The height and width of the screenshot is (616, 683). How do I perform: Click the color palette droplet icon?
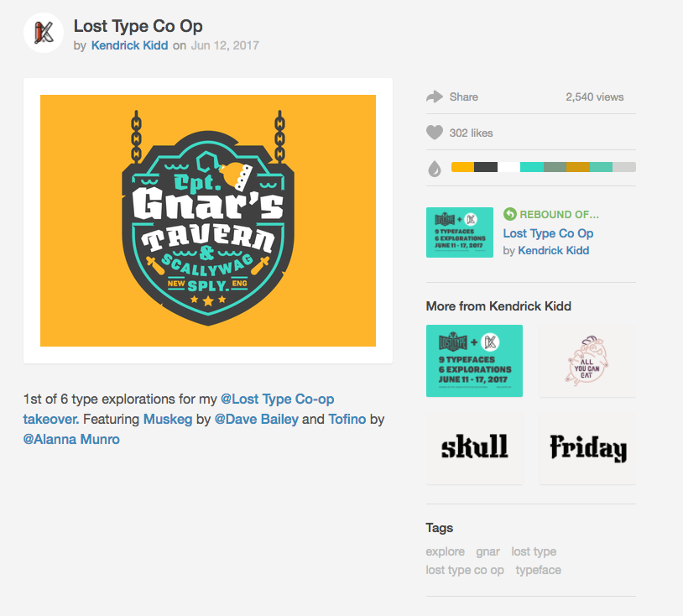pyautogui.click(x=435, y=169)
